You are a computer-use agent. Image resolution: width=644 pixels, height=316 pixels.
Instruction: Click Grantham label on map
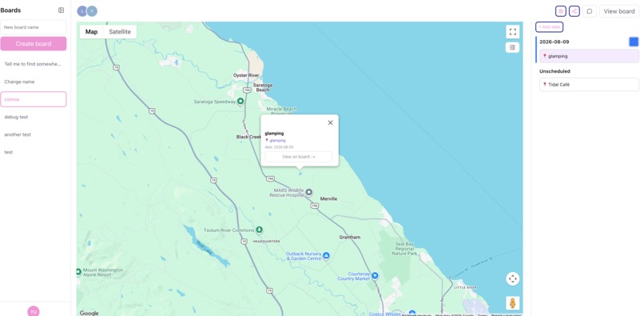coord(349,238)
